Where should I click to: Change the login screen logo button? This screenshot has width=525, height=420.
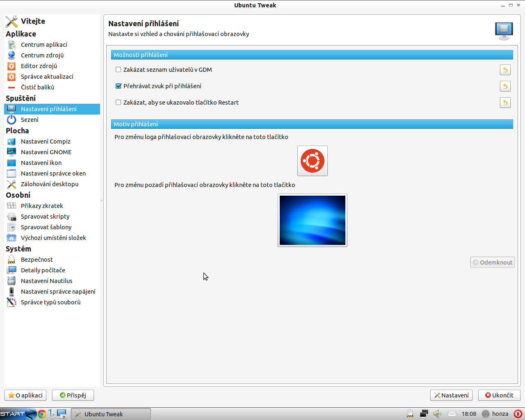313,161
